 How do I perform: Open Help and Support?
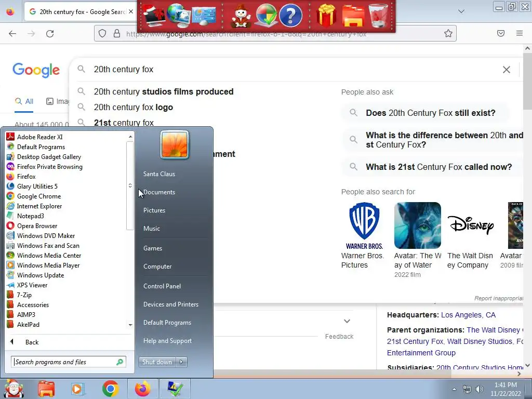(x=168, y=341)
